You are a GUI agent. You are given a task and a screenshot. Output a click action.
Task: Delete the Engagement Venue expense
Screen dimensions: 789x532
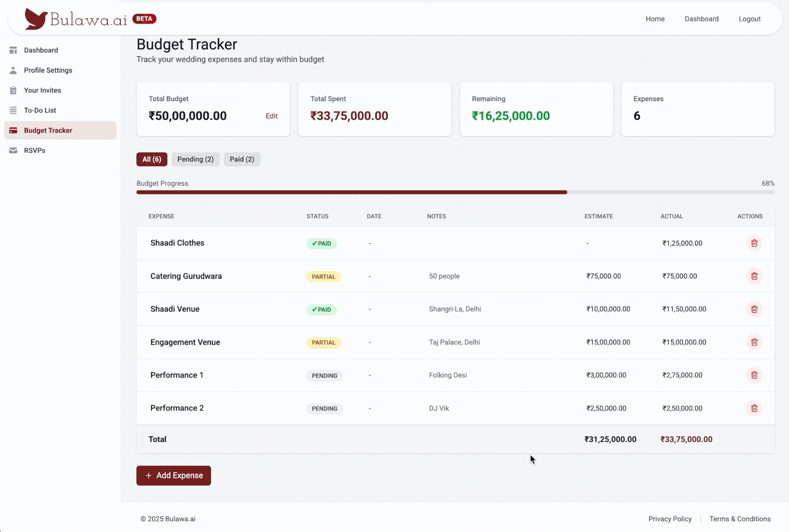coord(754,342)
